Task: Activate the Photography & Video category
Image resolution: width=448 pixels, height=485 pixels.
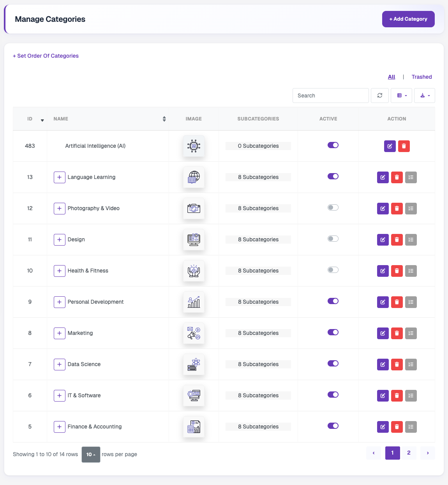Action: pyautogui.click(x=333, y=207)
